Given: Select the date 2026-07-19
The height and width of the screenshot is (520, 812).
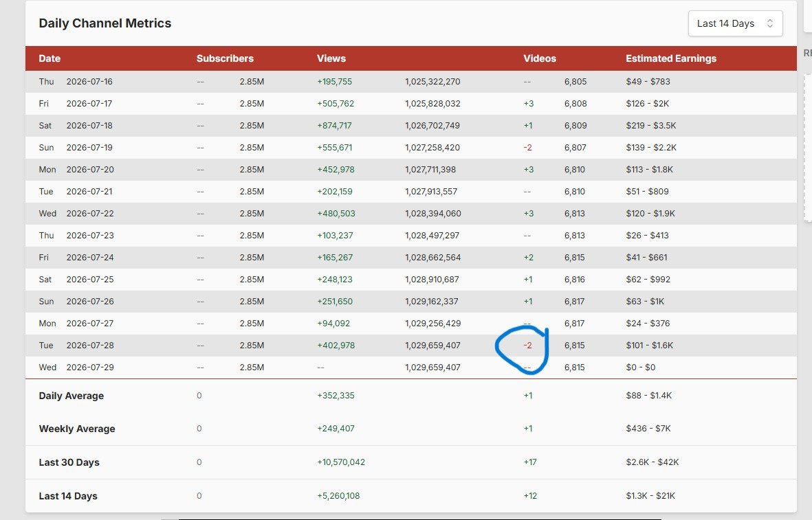Looking at the screenshot, I should tap(89, 148).
